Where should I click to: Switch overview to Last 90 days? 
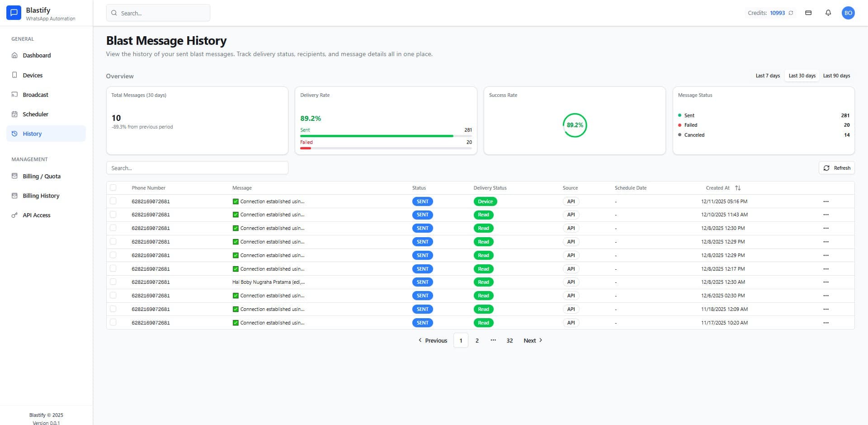[x=836, y=76]
